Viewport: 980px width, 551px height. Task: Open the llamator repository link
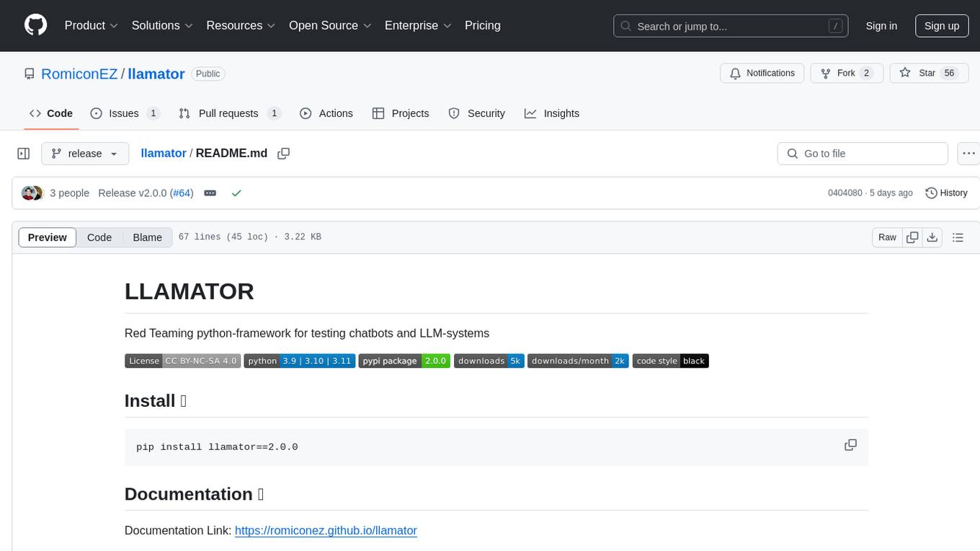coord(156,74)
